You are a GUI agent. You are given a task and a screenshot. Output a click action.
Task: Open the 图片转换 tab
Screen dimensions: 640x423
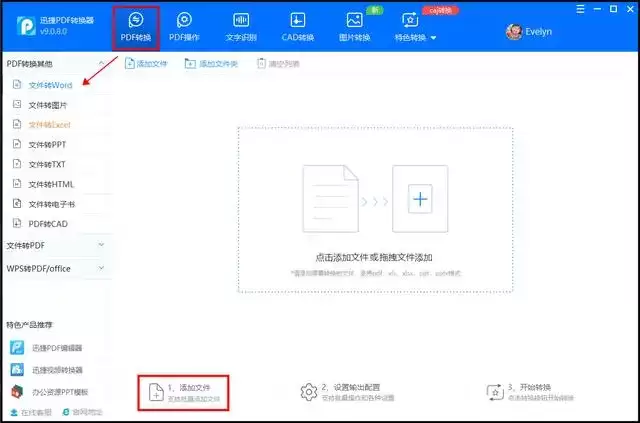pyautogui.click(x=354, y=27)
